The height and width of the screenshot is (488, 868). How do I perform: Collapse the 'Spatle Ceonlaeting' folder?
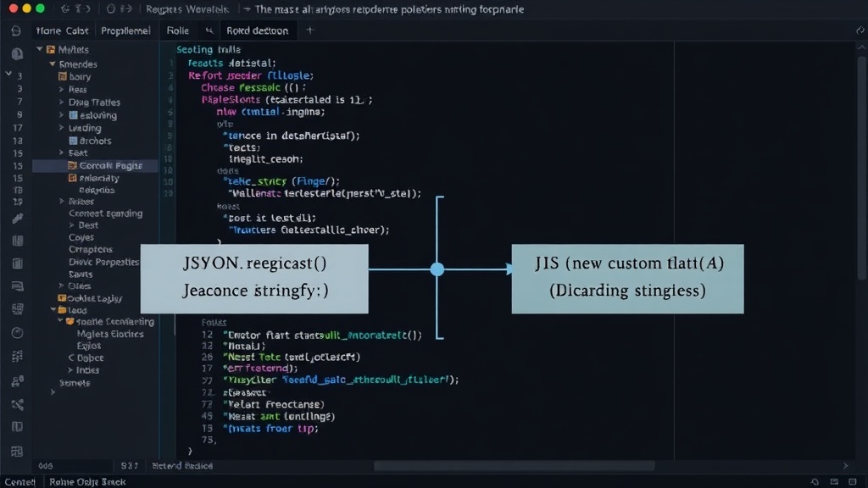tap(60, 321)
